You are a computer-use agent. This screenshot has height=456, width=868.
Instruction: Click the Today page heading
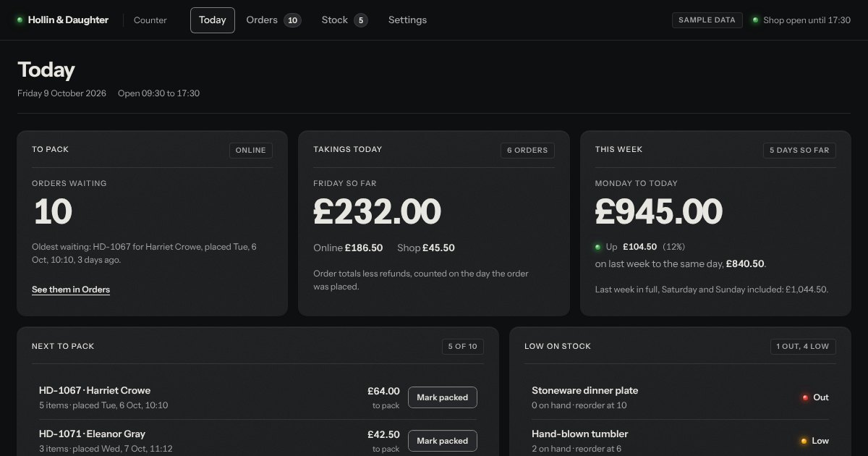click(x=46, y=69)
